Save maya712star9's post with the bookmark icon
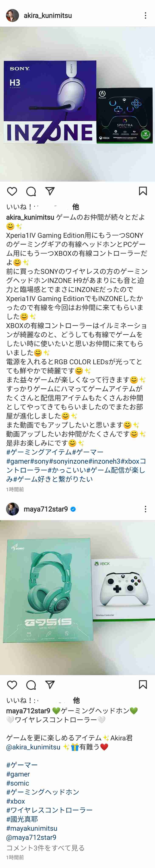Viewport: 155px width, 868px height. pyautogui.click(x=143, y=684)
